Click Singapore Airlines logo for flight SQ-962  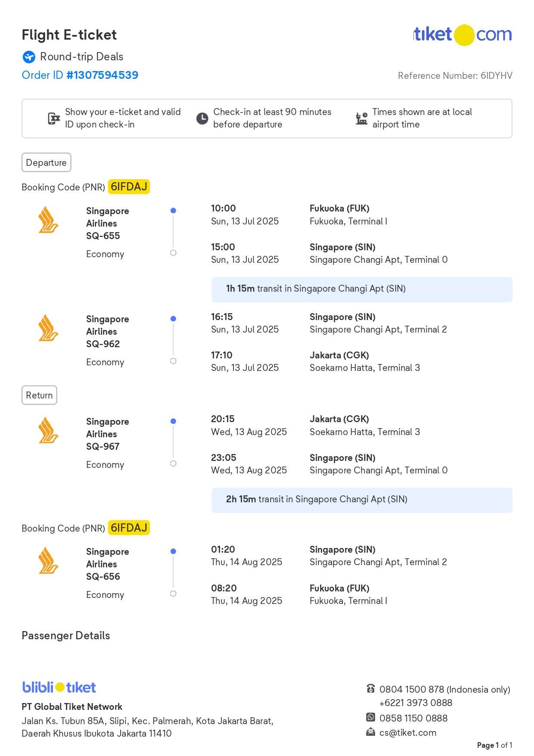tap(48, 328)
